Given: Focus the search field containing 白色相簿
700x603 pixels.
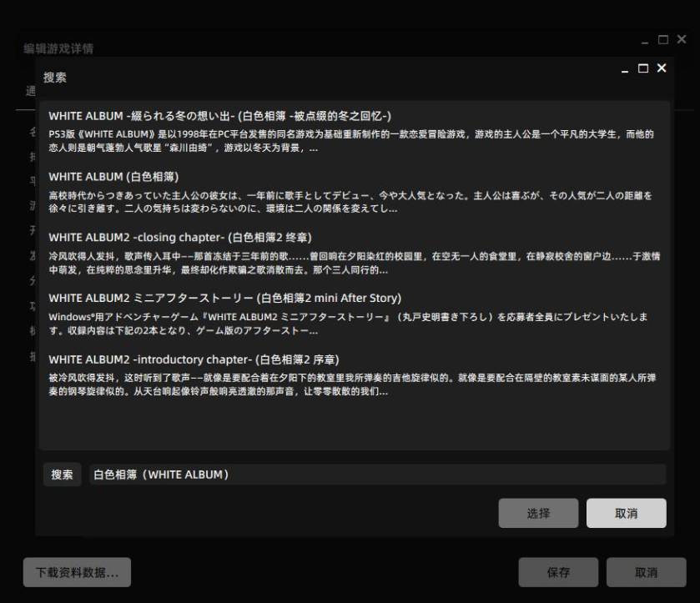Looking at the screenshot, I should [x=377, y=475].
